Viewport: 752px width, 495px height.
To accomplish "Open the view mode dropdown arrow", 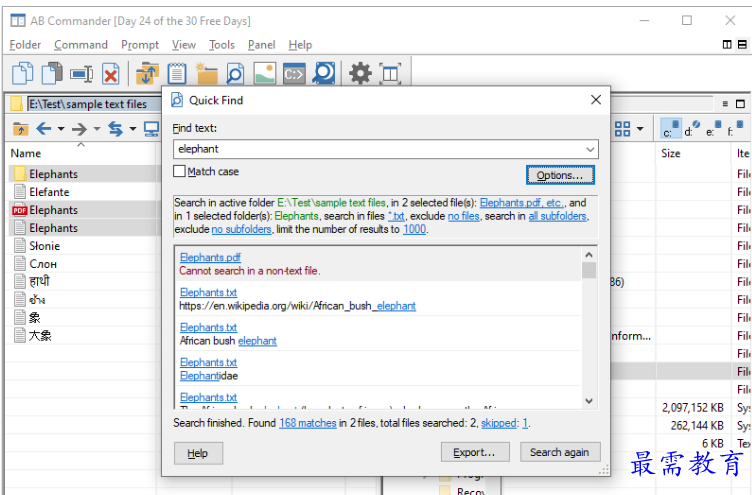I will [x=640, y=129].
